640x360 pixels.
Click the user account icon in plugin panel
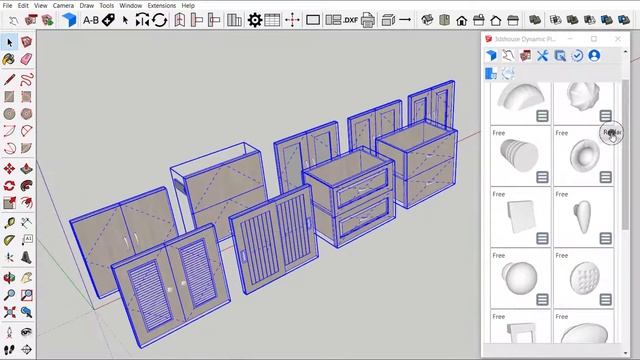click(x=594, y=56)
